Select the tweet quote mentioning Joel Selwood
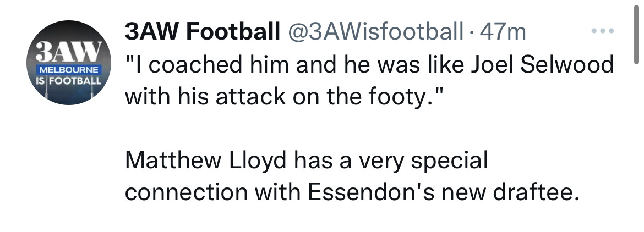The image size is (644, 232). coord(370,81)
